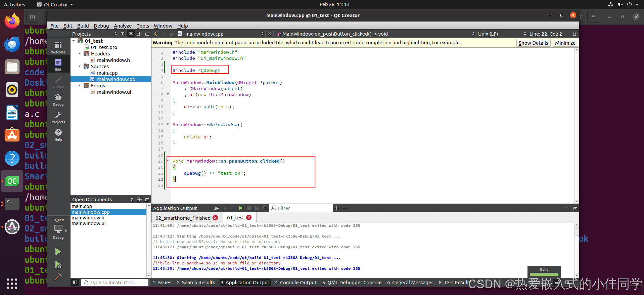Open the mainwindow.cpp file selector dropdown

221,34
